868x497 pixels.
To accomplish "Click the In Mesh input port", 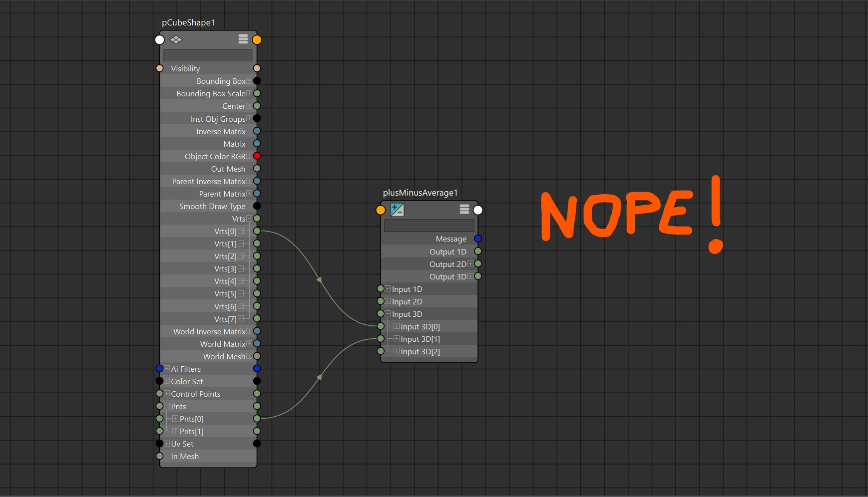I will 160,456.
